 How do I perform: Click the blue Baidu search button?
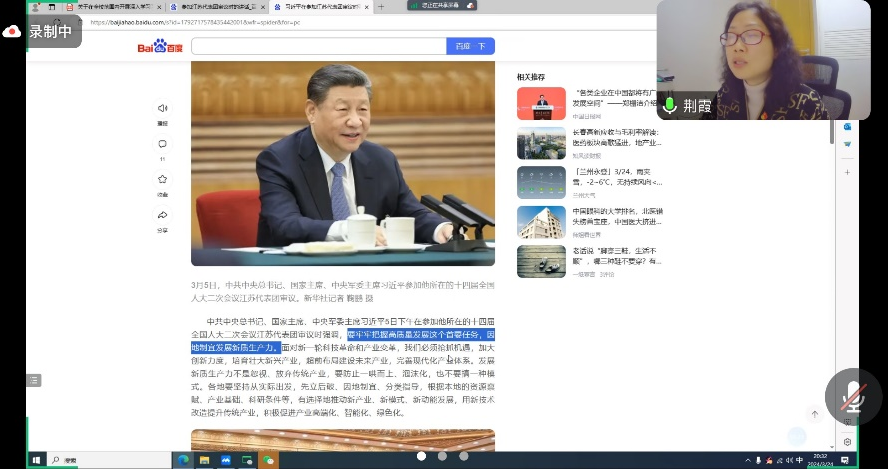[x=470, y=46]
